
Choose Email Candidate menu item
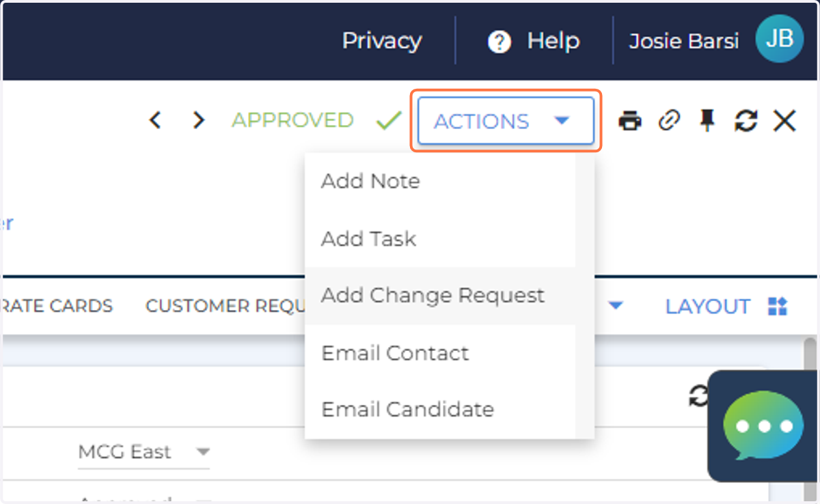click(440, 410)
